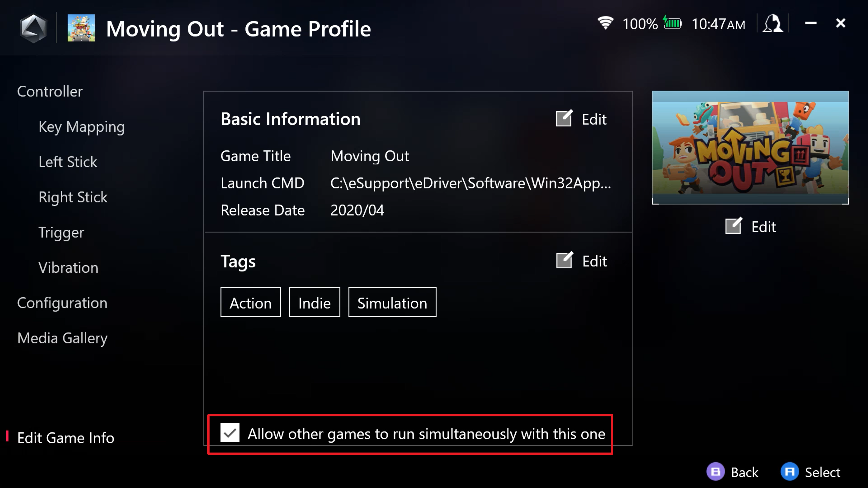This screenshot has width=868, height=488.
Task: Enable the Tags section edit checkbox
Action: coord(563,261)
